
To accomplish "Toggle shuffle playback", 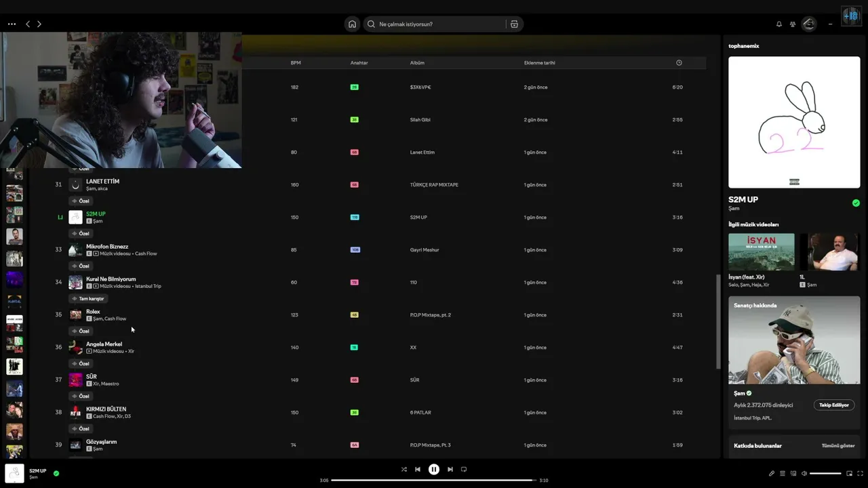I will [404, 469].
